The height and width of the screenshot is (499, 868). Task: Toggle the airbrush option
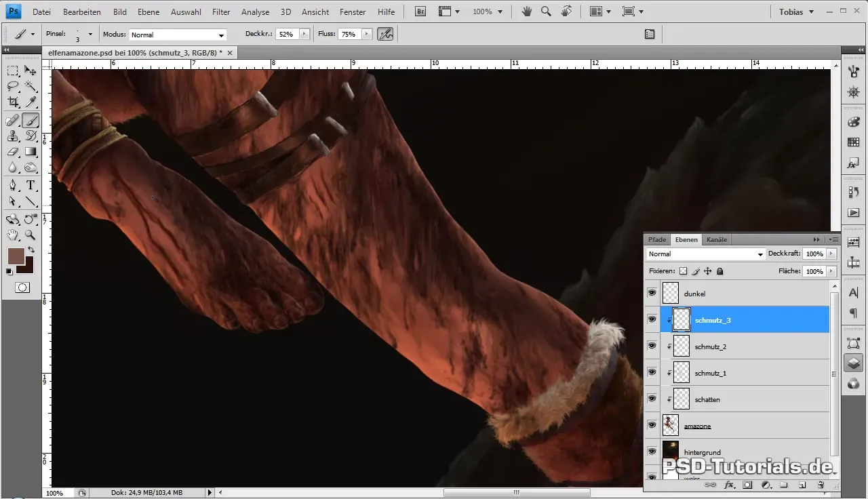(x=385, y=34)
